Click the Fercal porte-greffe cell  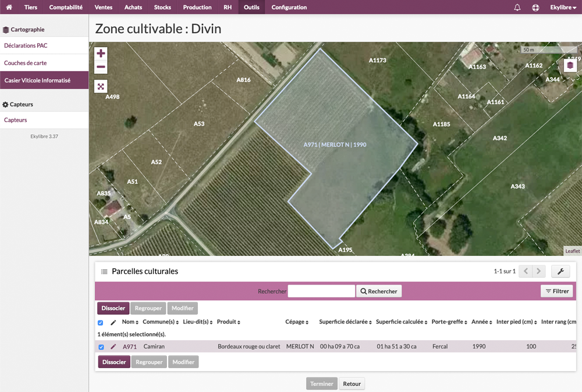click(x=440, y=347)
